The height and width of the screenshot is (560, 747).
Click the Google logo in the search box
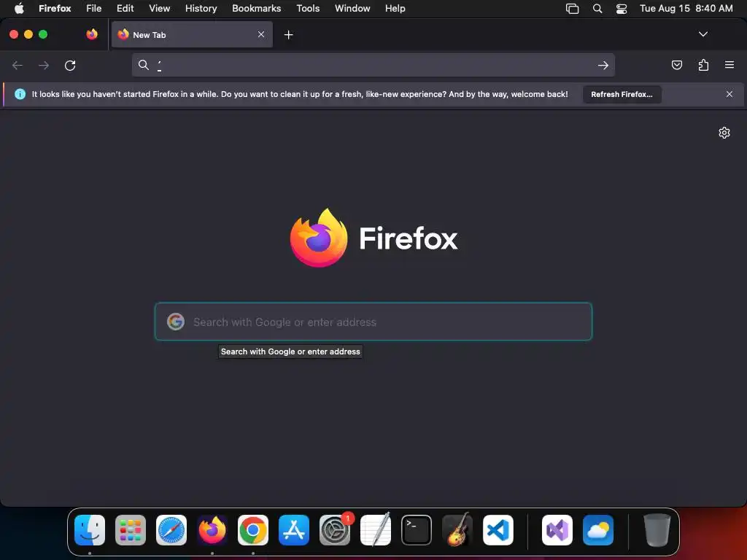[x=176, y=322]
